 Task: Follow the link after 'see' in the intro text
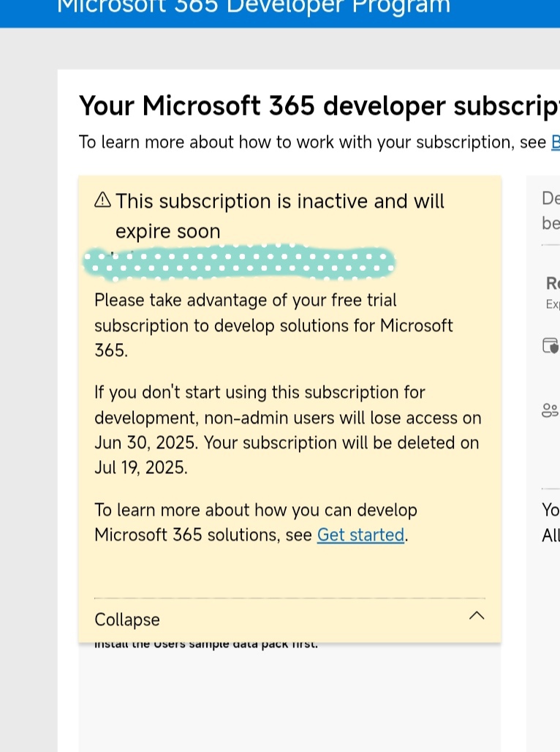click(x=556, y=142)
